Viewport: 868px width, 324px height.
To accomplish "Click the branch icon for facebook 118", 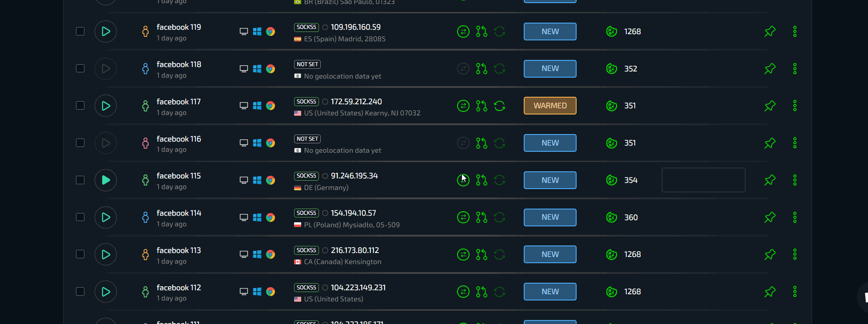I will point(482,69).
